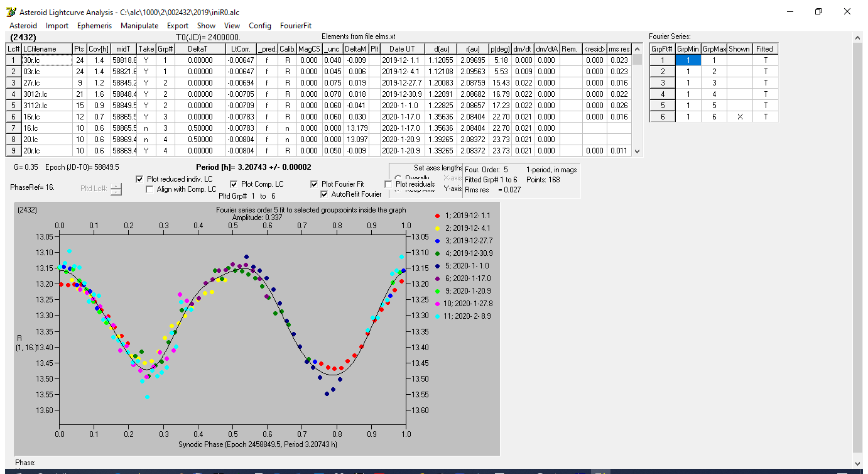Click the main window scrollbar up arrow
The height and width of the screenshot is (474, 868).
pos(858,38)
